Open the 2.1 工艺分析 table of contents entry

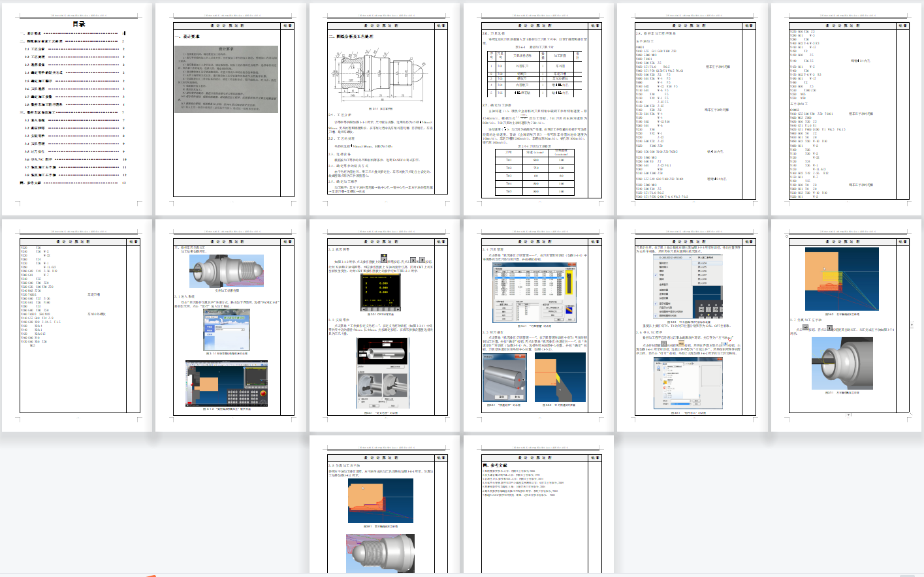[x=35, y=49]
